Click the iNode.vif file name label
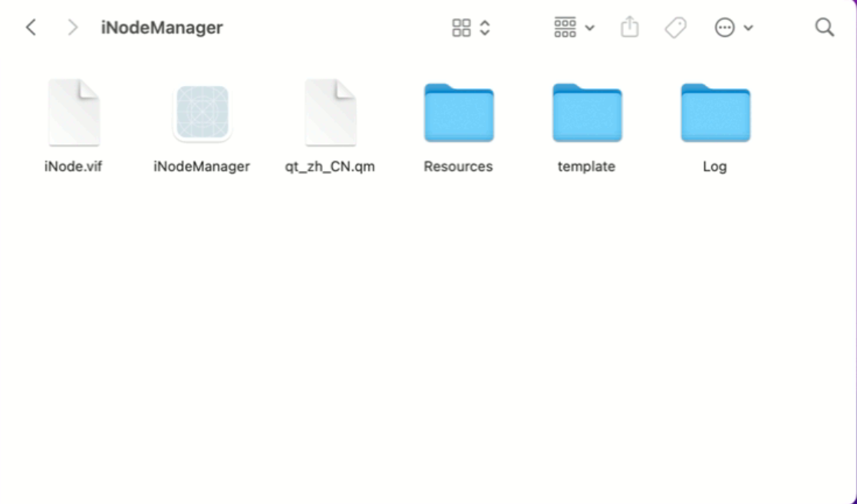The height and width of the screenshot is (504, 857). pos(73,166)
